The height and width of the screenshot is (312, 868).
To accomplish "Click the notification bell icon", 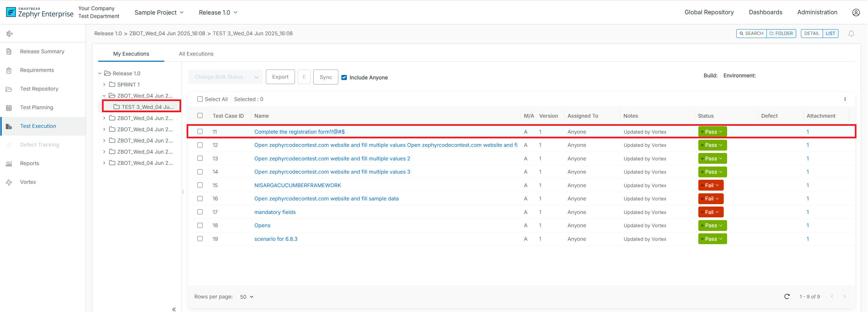I will tap(851, 34).
